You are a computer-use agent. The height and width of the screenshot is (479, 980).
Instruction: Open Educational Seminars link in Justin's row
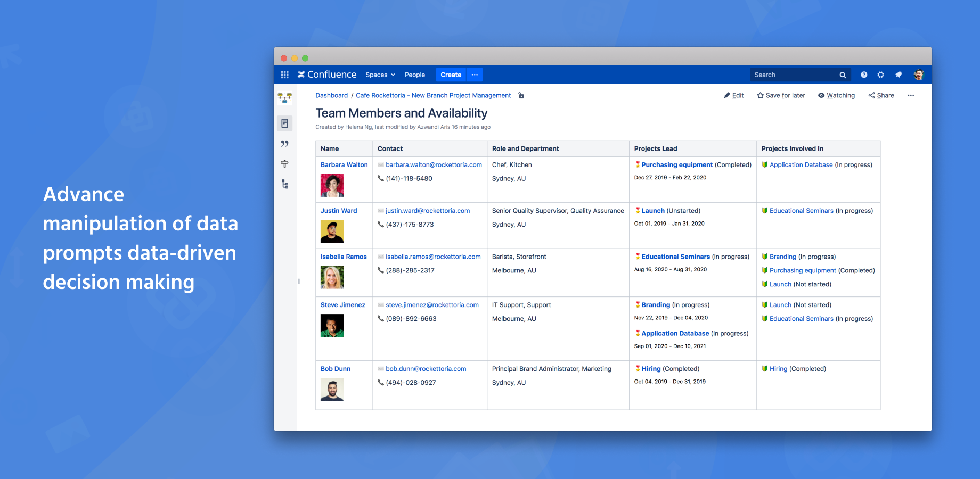coord(802,211)
